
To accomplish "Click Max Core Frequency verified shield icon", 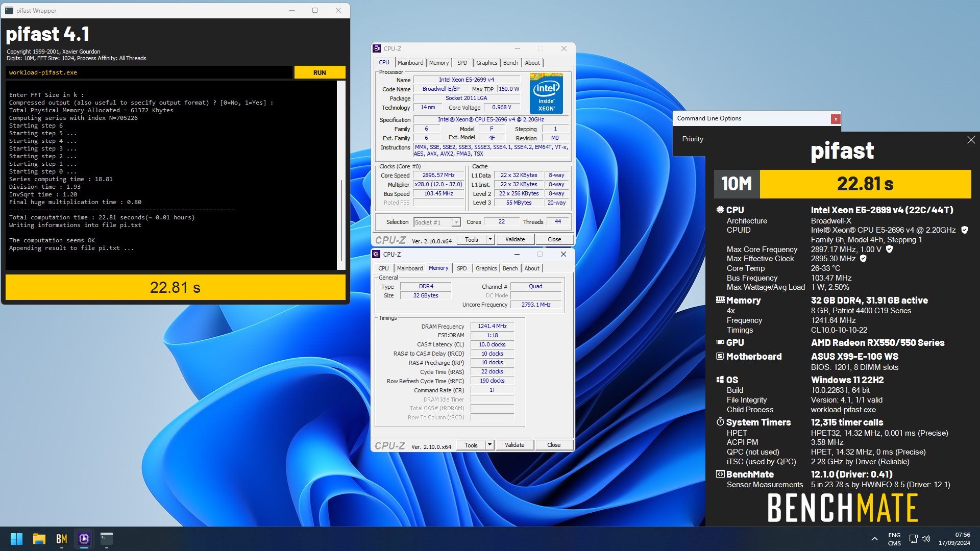I will [889, 249].
